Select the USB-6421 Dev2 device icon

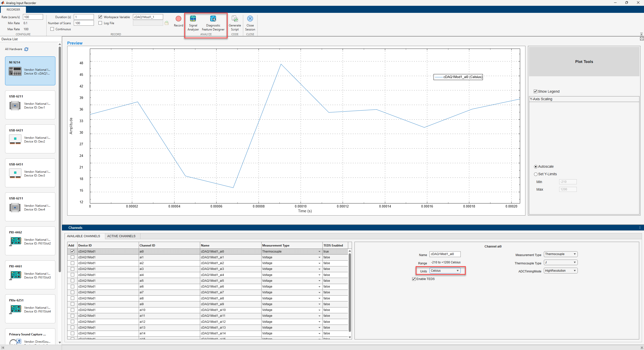15,139
